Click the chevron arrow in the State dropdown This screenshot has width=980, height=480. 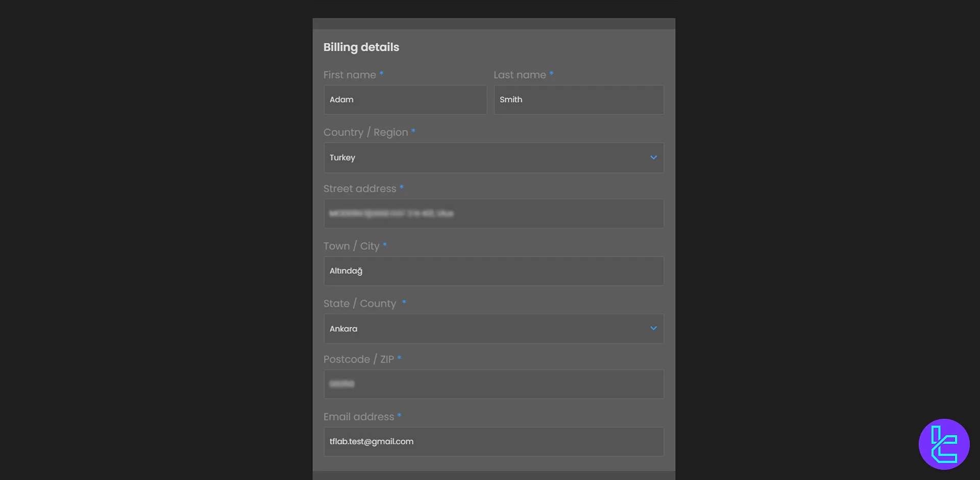coord(653,329)
